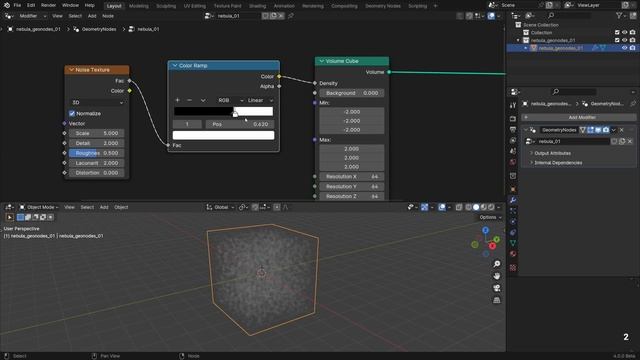This screenshot has height=360, width=640.
Task: Open the Global transform orientation dropdown
Action: [x=220, y=207]
